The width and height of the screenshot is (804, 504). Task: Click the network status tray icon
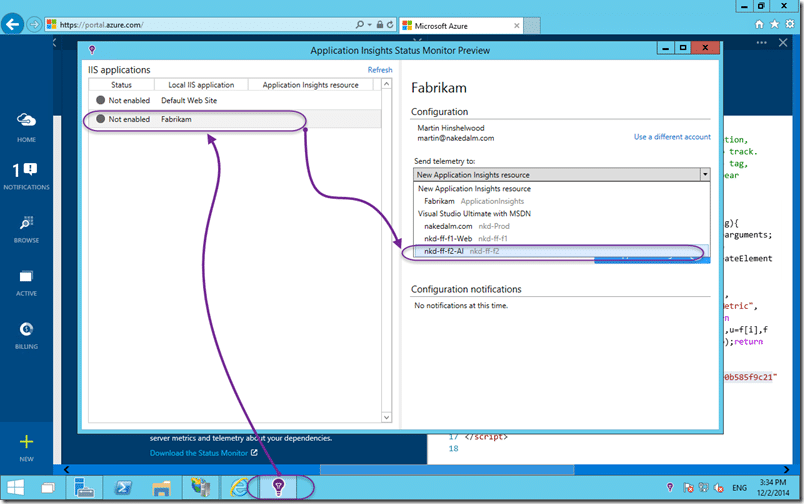click(x=703, y=488)
